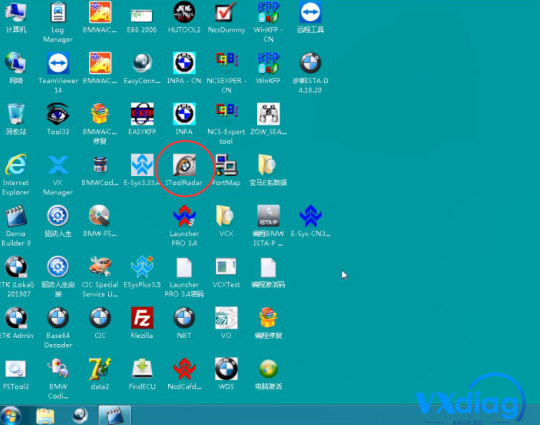Open File Explorer from the taskbar

(x=45, y=416)
